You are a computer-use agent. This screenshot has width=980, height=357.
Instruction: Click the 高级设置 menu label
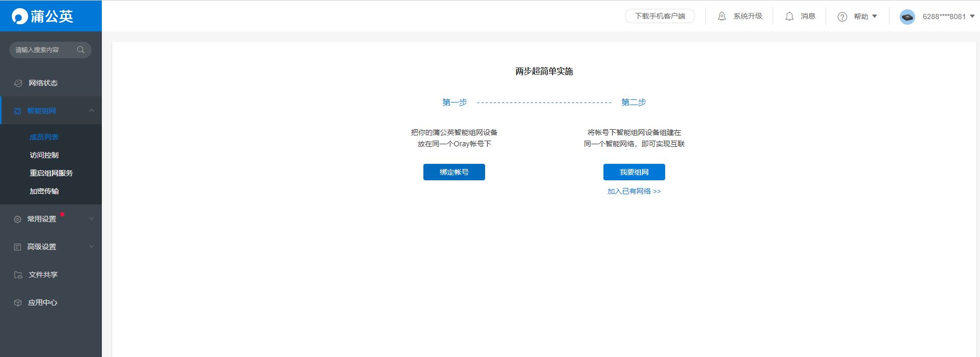(x=42, y=247)
